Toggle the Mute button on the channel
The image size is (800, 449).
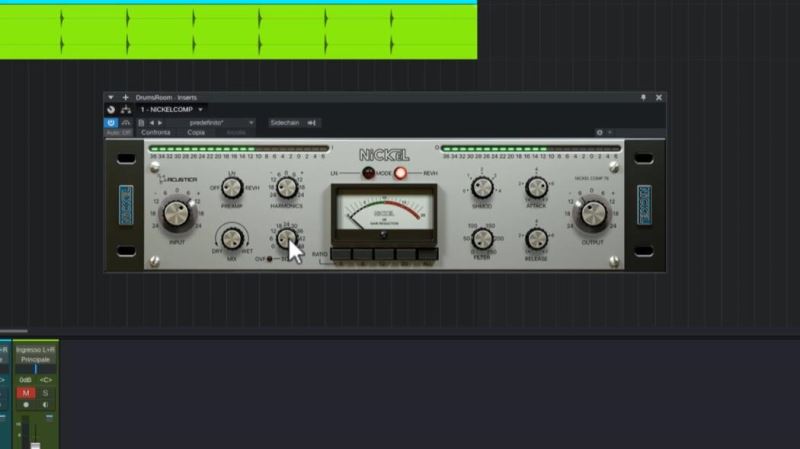[26, 393]
